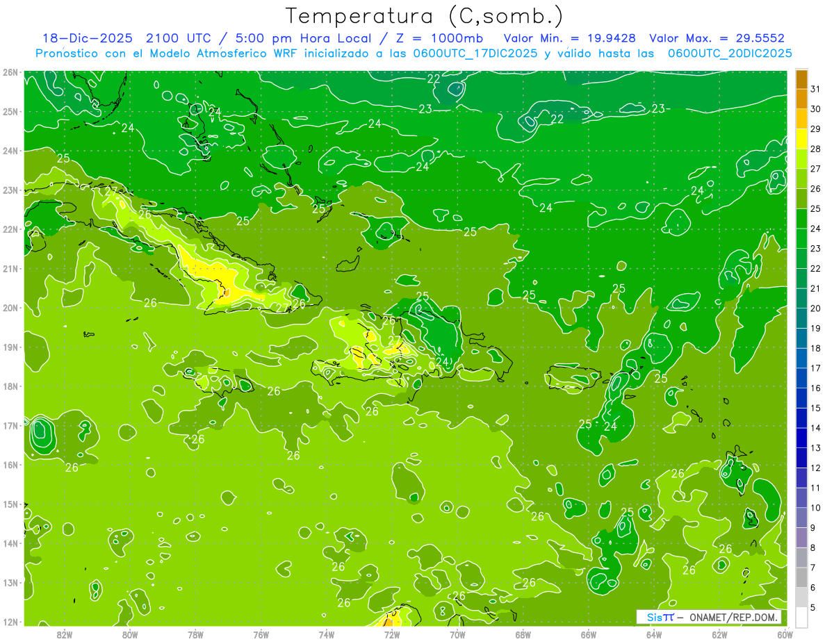Click the 80W longitude axis label
The image size is (834, 644).
(x=130, y=634)
